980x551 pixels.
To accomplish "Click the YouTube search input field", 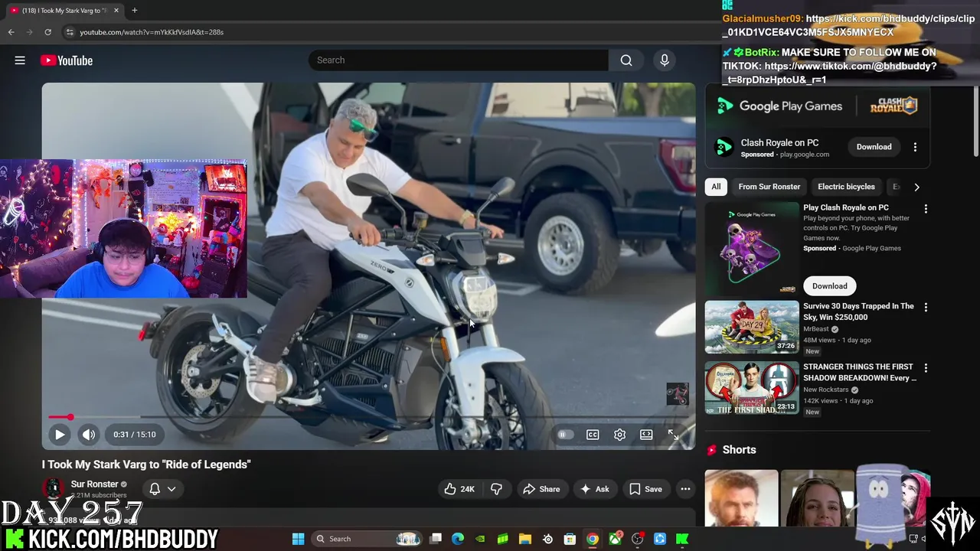I will [459, 60].
